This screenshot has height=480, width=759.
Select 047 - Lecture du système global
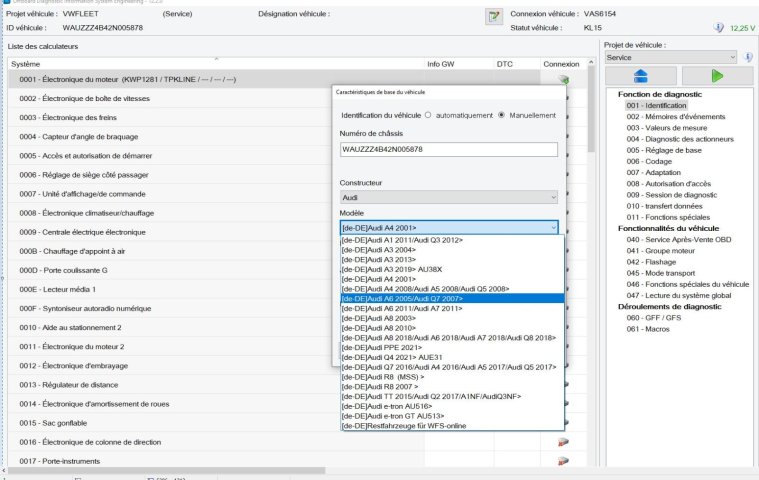[x=679, y=295]
